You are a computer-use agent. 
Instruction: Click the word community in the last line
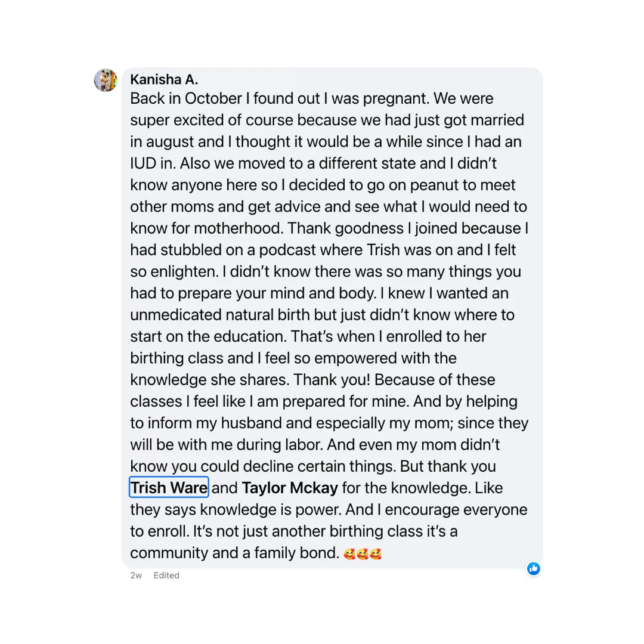point(169,553)
